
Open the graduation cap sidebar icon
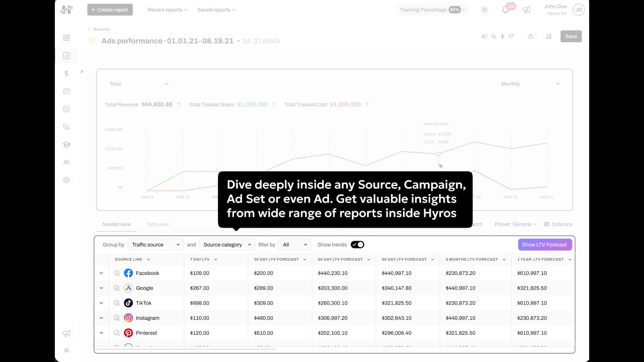(x=66, y=145)
